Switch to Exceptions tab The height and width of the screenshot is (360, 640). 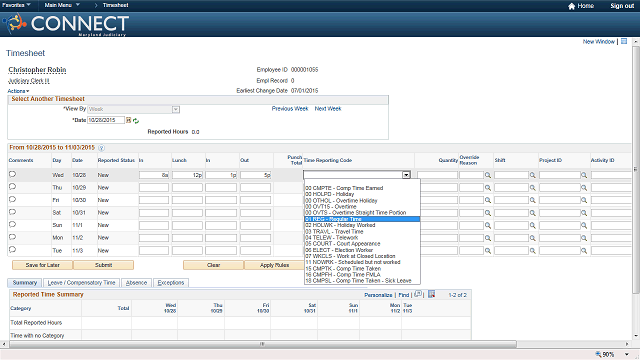point(171,282)
